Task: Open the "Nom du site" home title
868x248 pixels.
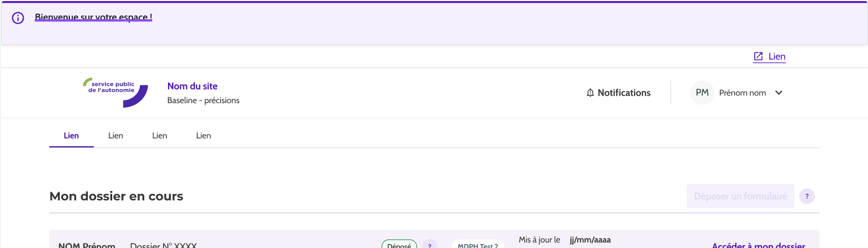Action: pyautogui.click(x=192, y=86)
